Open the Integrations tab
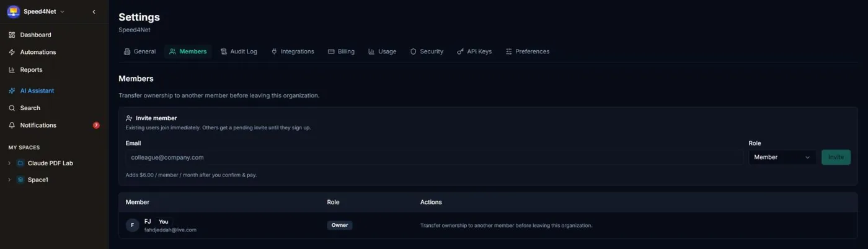This screenshot has height=249, width=868. pyautogui.click(x=293, y=51)
